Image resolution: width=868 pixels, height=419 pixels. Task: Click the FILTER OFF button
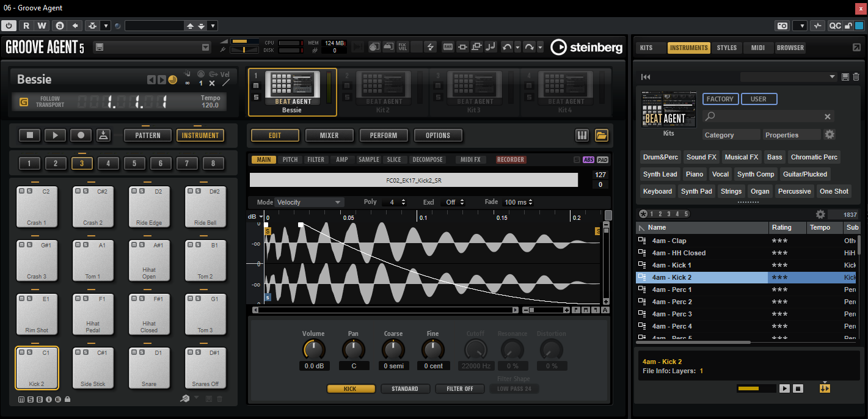tap(460, 388)
